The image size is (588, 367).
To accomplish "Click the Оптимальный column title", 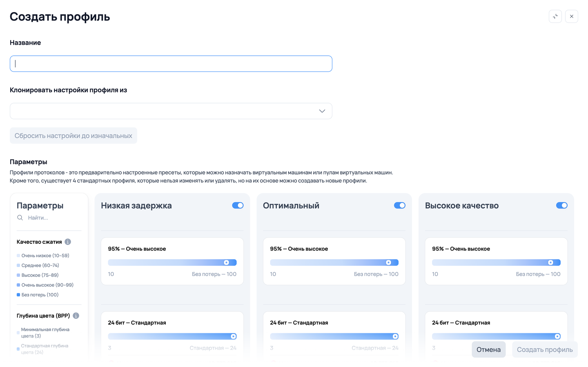I will tap(291, 205).
